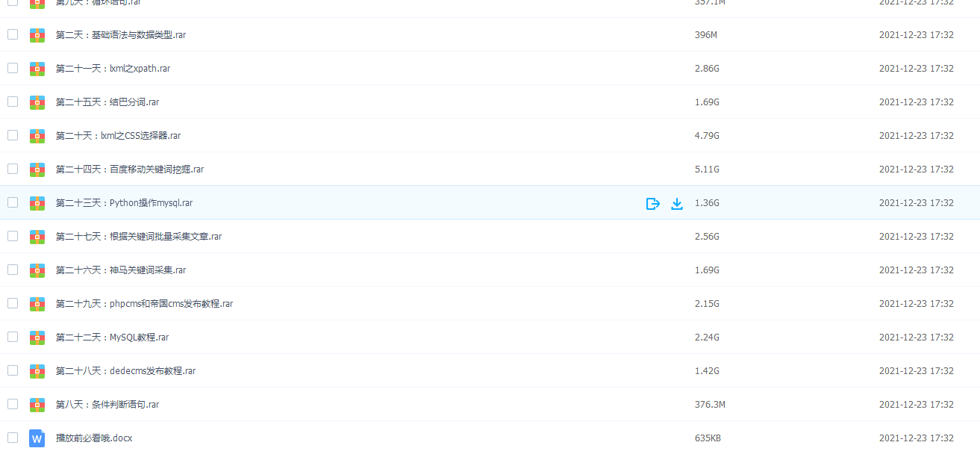Click the 5.11G size value
Viewport: 980px width, 454px height.
[707, 170]
